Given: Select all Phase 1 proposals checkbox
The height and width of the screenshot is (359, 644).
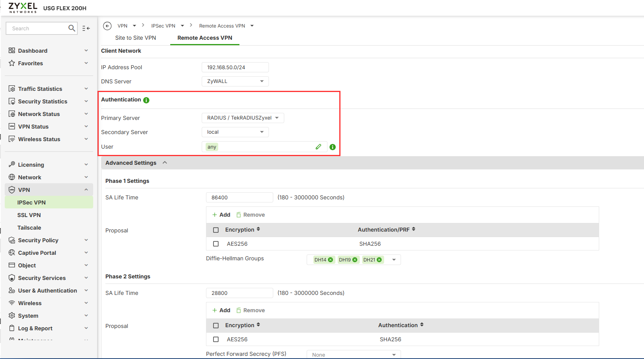Looking at the screenshot, I should point(216,230).
